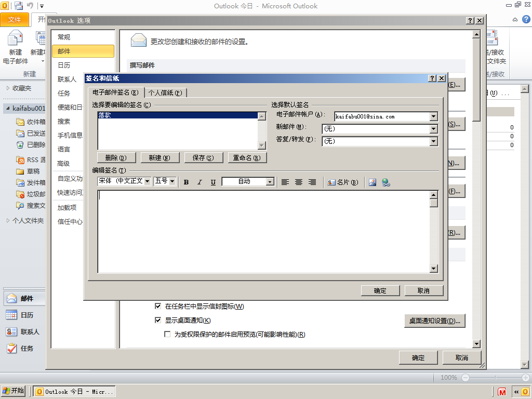Switch to 邮件 navigation module

tap(24, 298)
